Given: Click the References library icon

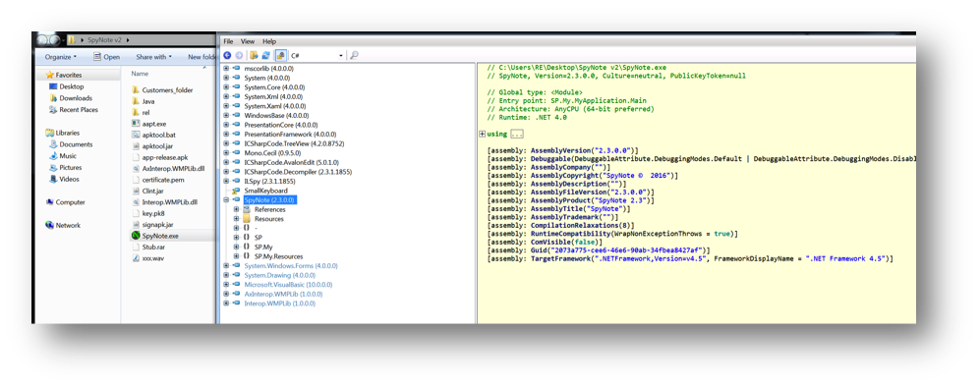Looking at the screenshot, I should coord(247,210).
